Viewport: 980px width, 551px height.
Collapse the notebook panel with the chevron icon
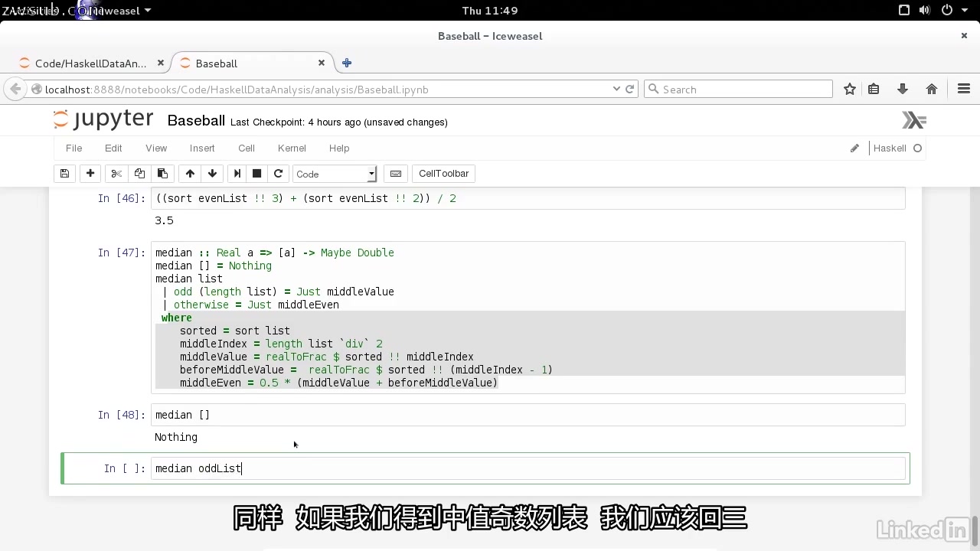point(913,120)
